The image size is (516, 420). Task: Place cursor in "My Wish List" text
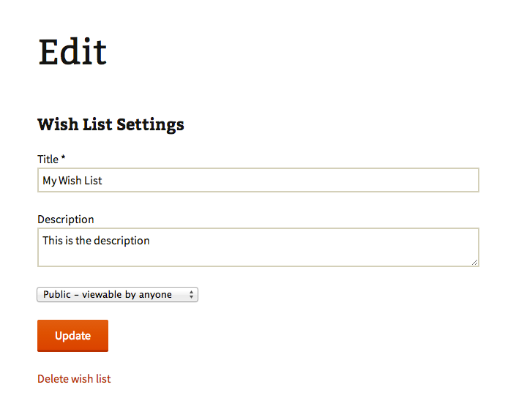72,181
